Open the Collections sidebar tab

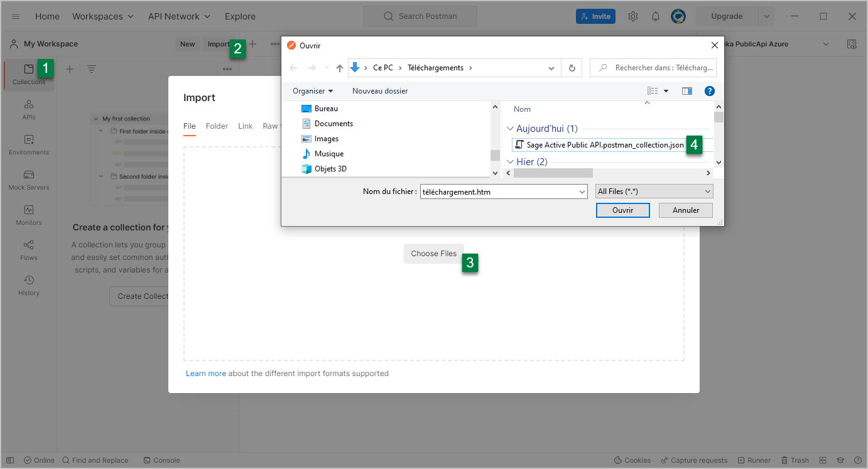coord(29,75)
